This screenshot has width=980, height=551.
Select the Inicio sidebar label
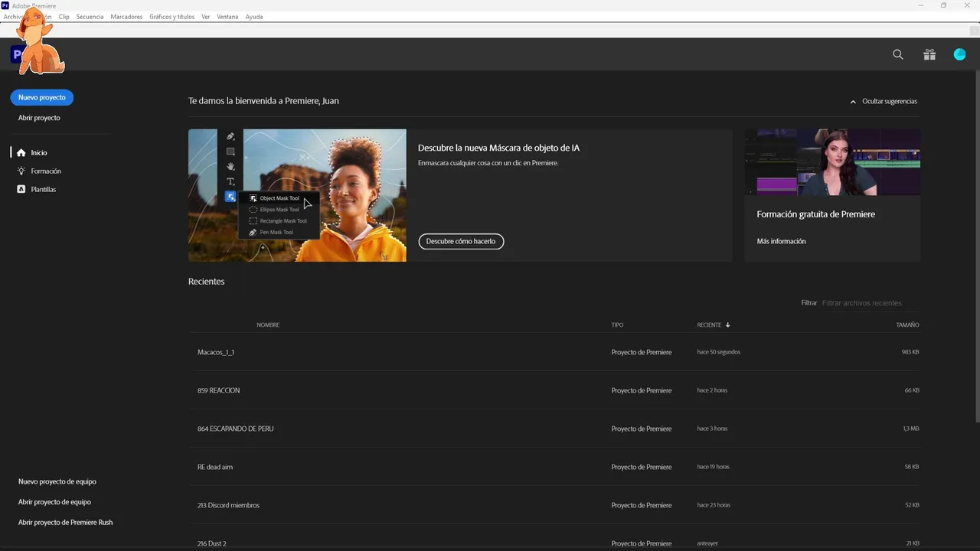pos(39,153)
